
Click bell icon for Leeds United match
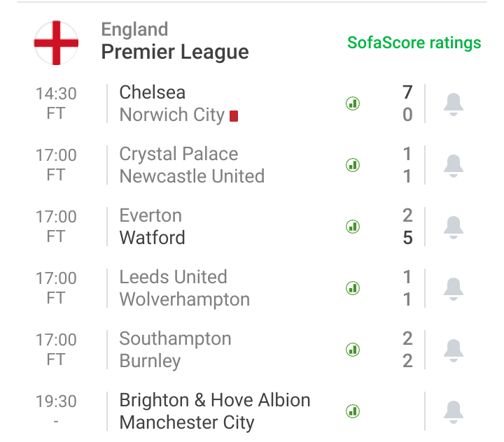point(453,289)
